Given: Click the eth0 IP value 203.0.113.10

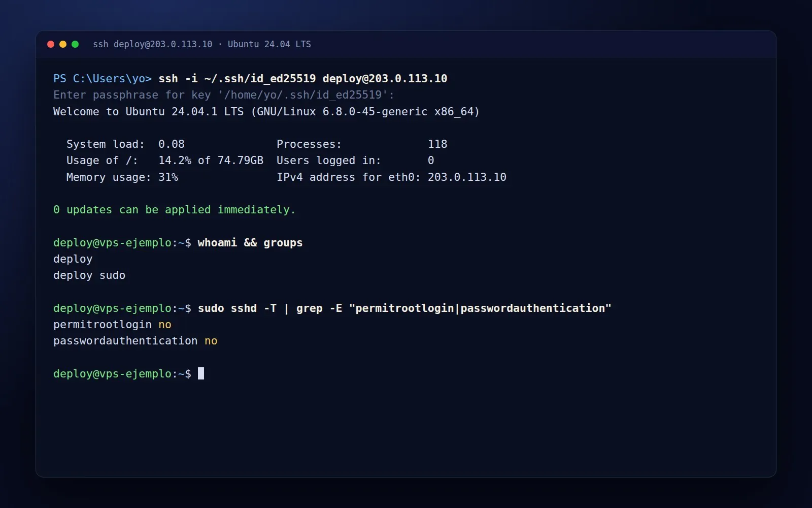Looking at the screenshot, I should point(467,177).
